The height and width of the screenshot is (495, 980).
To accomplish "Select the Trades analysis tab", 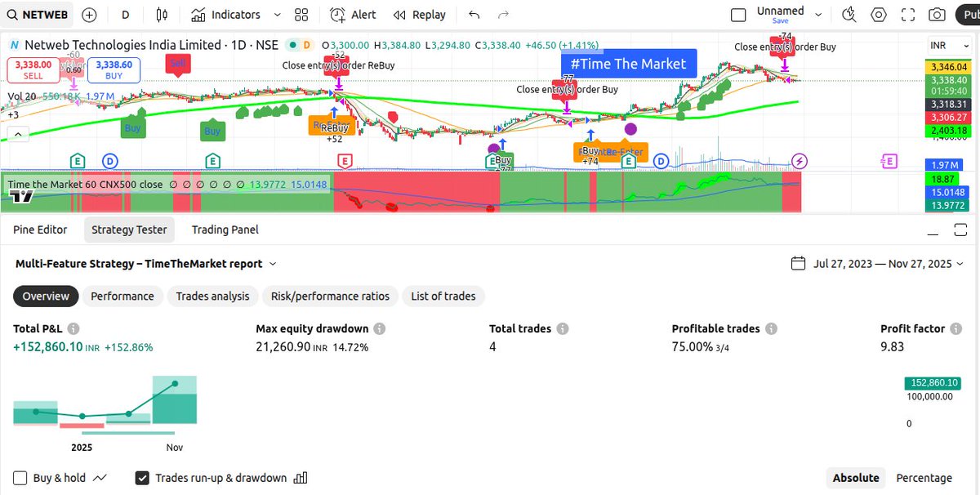I will pyautogui.click(x=212, y=297).
